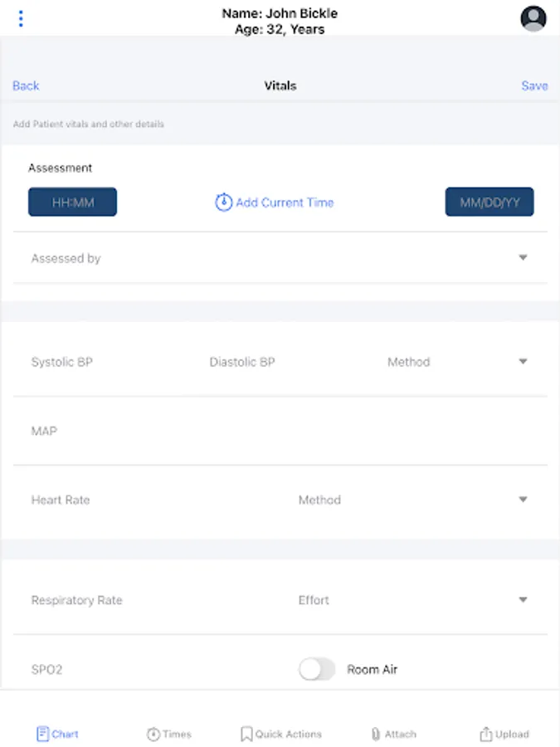Viewport: 560px width, 747px height.
Task: Tap the Attach paperclip icon
Action: (x=375, y=734)
